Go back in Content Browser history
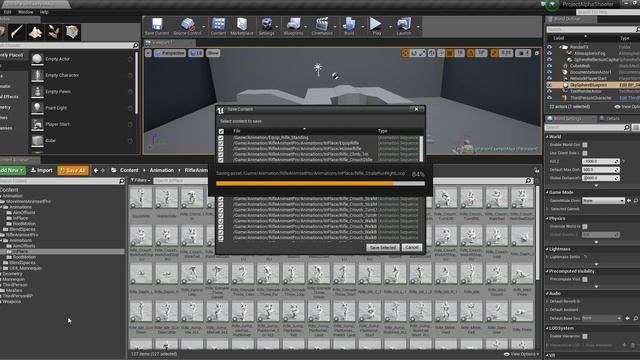This screenshot has height=360, width=640. coord(96,170)
